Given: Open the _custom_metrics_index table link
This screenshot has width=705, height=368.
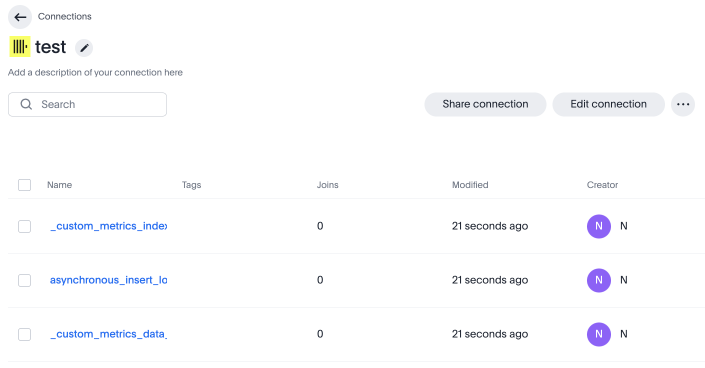Looking at the screenshot, I should pos(108,226).
